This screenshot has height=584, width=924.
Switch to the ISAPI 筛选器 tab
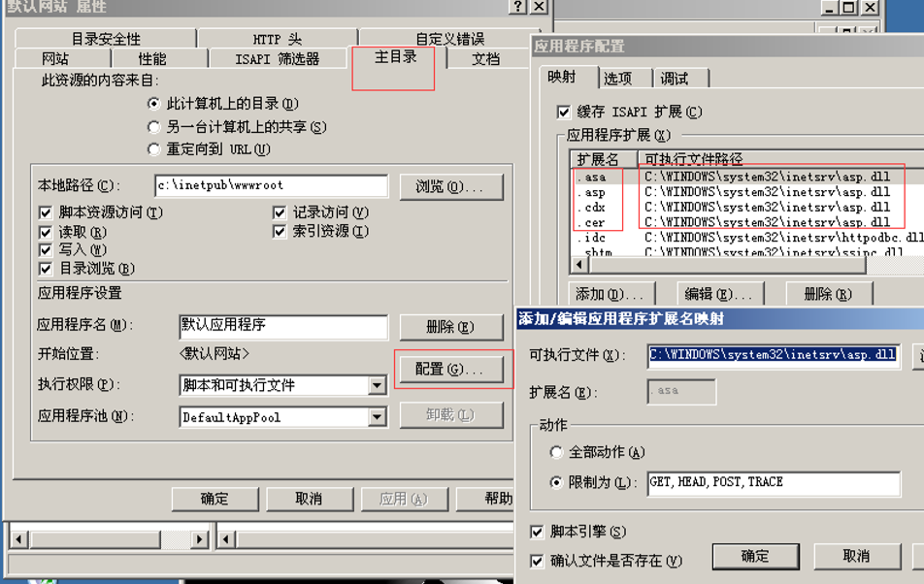(280, 57)
